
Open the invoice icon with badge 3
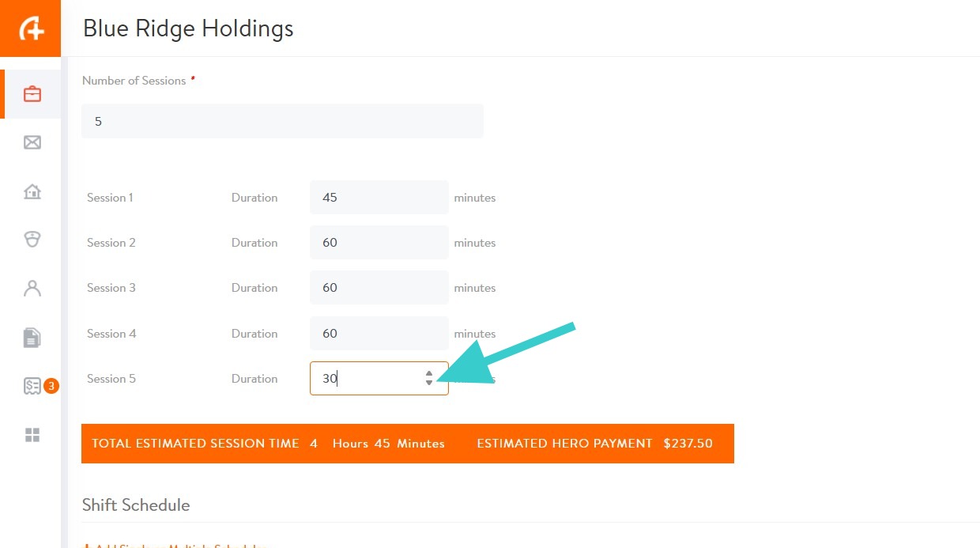click(x=32, y=387)
